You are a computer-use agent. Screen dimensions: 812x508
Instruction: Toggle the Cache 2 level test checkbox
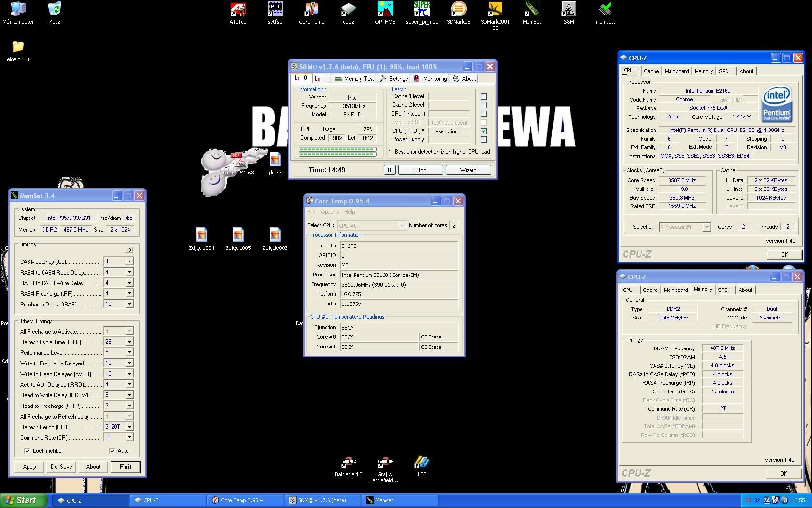pos(484,105)
